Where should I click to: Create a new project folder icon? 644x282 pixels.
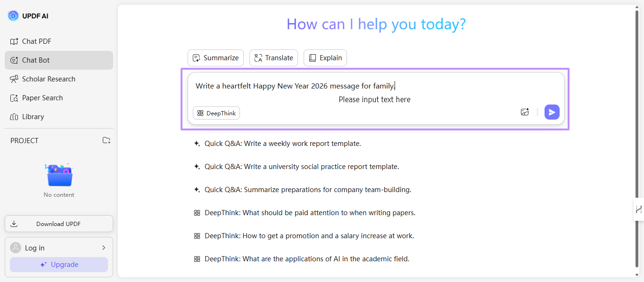(x=107, y=140)
